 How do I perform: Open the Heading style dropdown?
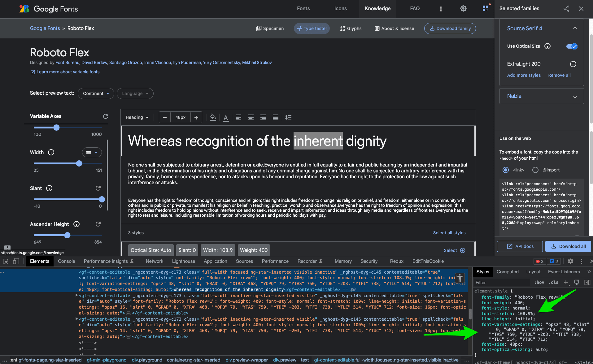click(x=137, y=117)
